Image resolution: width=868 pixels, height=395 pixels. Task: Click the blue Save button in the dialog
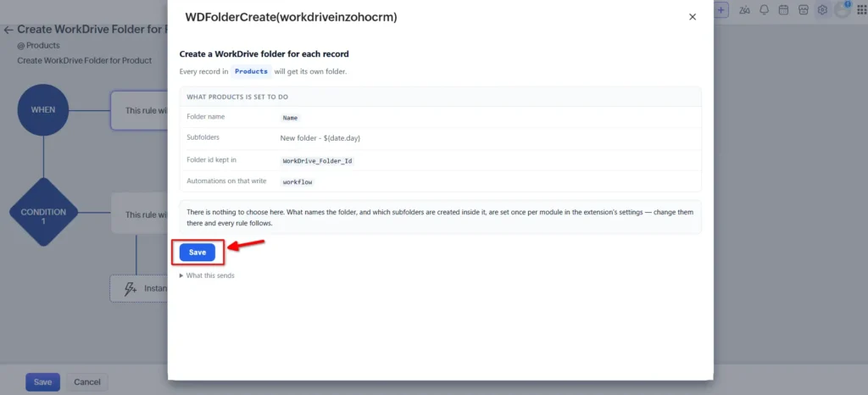pyautogui.click(x=197, y=253)
